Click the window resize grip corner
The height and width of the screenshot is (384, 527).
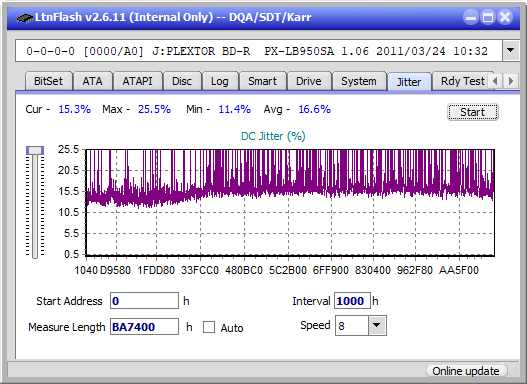pos(514,371)
